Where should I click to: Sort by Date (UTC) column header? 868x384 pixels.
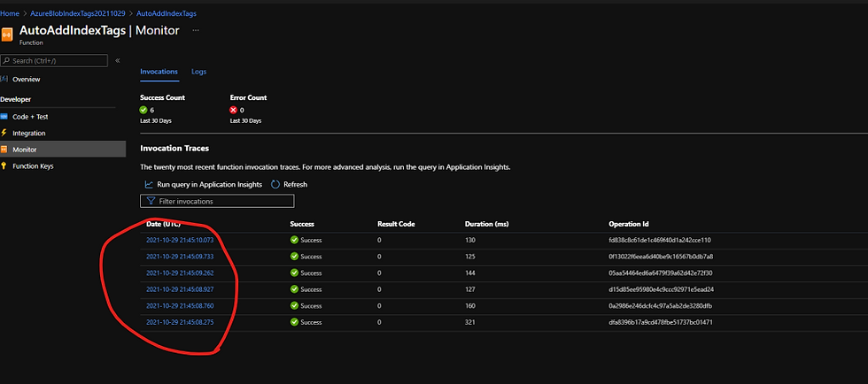coord(163,224)
